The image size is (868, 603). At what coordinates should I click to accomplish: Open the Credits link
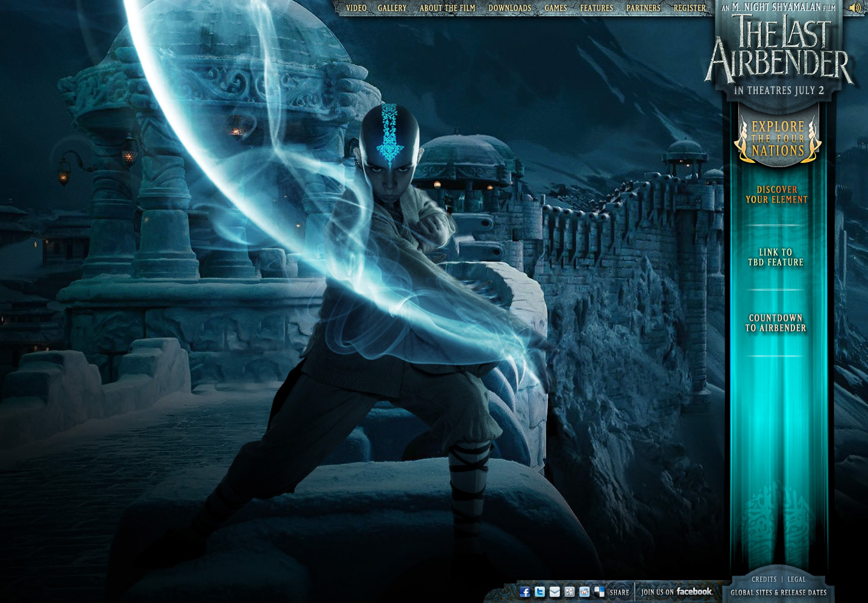[764, 579]
